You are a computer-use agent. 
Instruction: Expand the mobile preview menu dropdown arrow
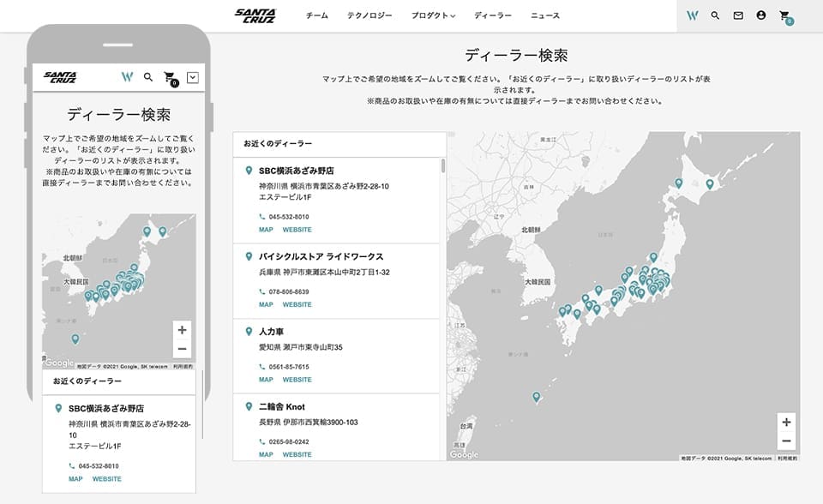(x=193, y=78)
